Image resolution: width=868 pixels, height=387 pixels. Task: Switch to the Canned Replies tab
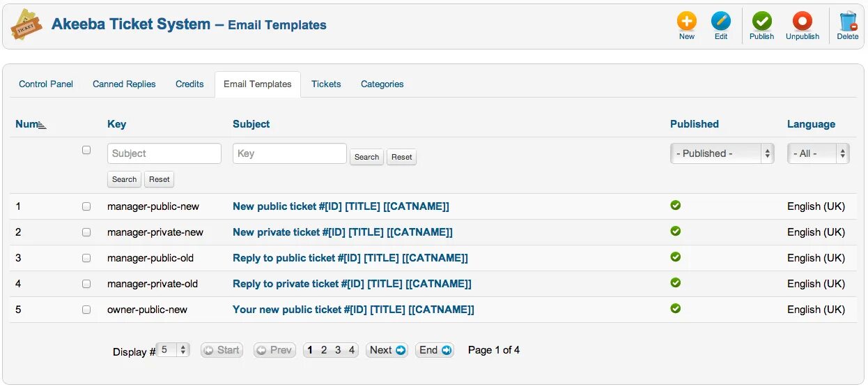pos(124,84)
